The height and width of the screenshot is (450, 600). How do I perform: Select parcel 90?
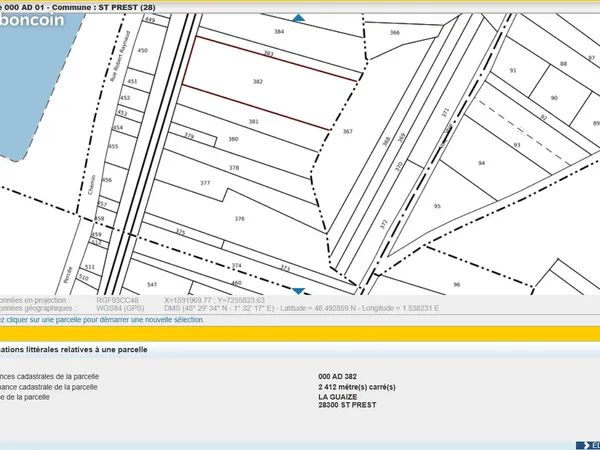pyautogui.click(x=554, y=98)
